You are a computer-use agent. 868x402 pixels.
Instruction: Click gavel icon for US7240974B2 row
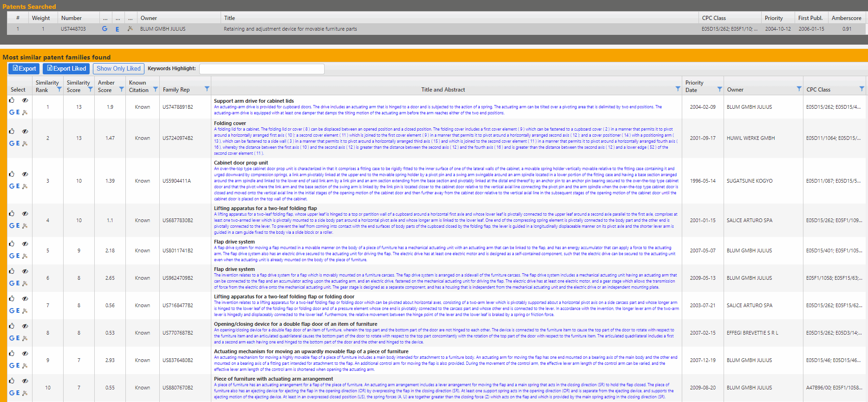(x=25, y=143)
